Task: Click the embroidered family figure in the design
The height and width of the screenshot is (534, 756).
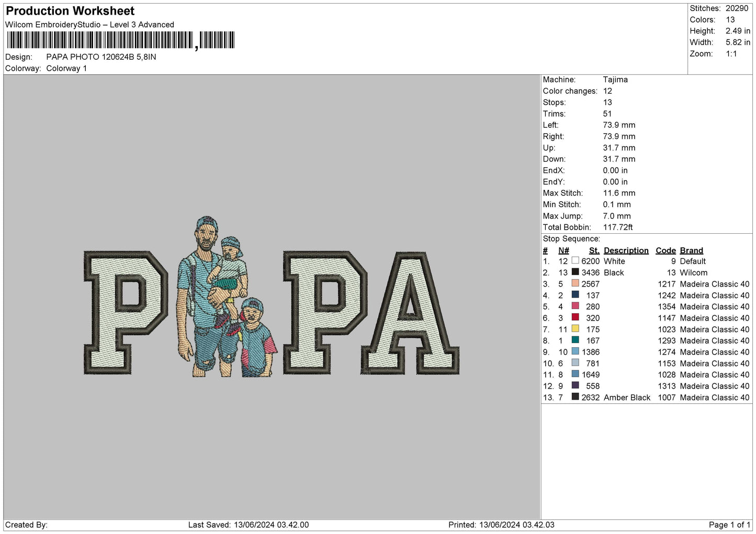Action: click(x=226, y=297)
